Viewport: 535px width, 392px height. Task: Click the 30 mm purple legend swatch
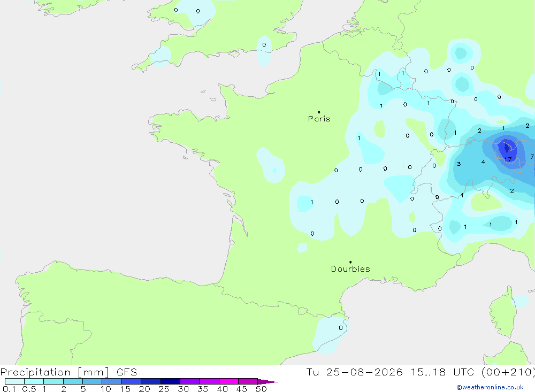189,381
